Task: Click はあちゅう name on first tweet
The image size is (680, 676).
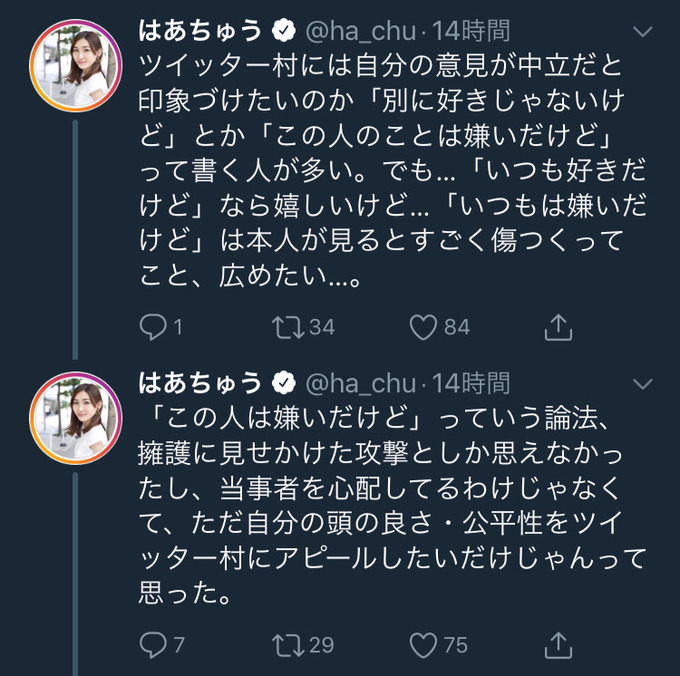Action: pyautogui.click(x=200, y=31)
